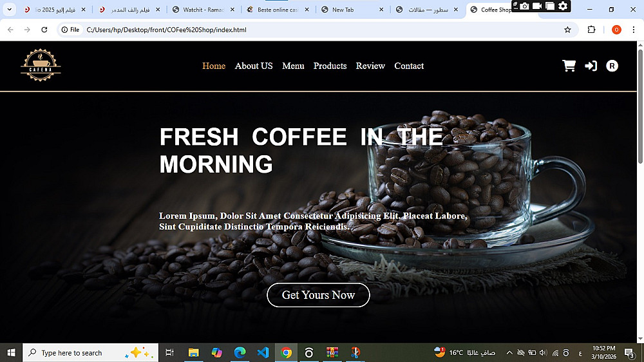The width and height of the screenshot is (644, 362).
Task: Click the Get Yours Now button
Action: click(318, 294)
